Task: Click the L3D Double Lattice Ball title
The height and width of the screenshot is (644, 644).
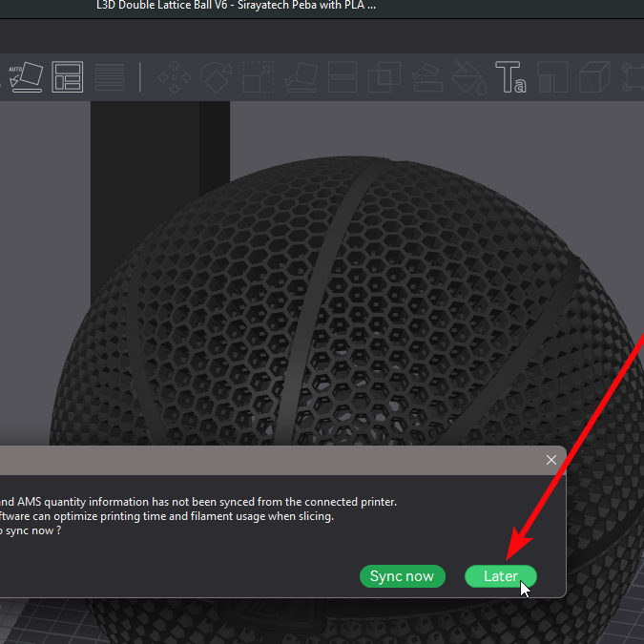Action: pos(237,6)
